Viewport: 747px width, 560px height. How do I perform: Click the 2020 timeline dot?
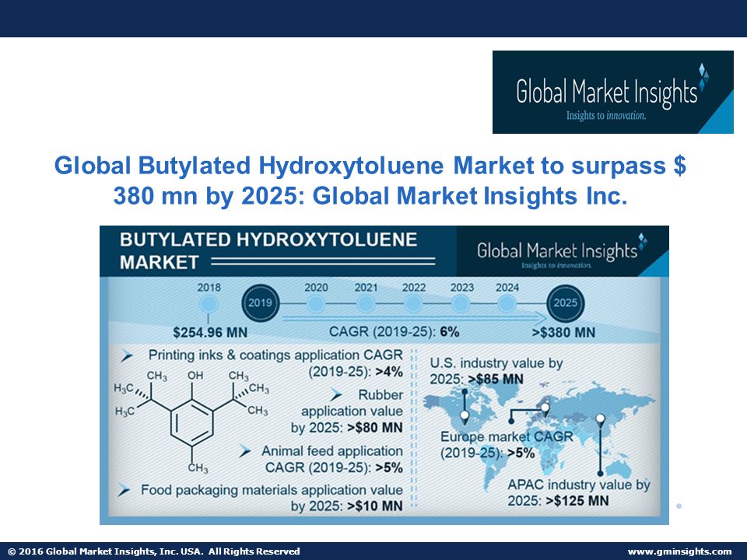pyautogui.click(x=316, y=303)
